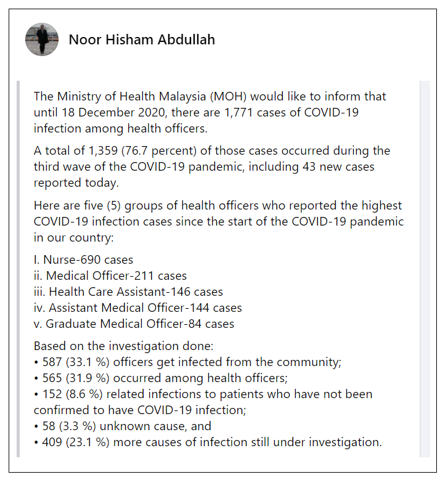Click the grey scrollbar strip on the right
448x485 pixels.
(x=425, y=269)
